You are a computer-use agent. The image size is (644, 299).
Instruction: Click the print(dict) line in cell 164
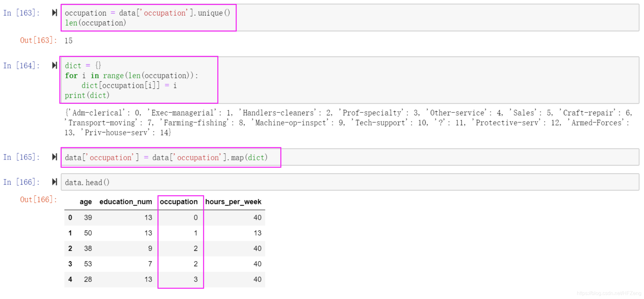87,95
